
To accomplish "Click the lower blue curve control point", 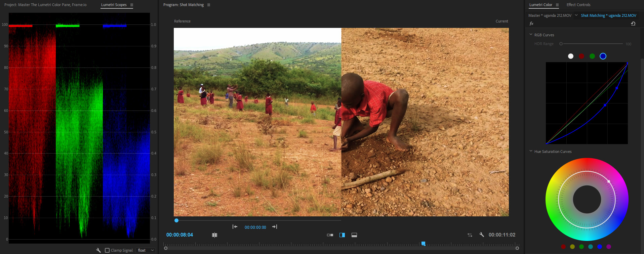I will tap(605, 105).
